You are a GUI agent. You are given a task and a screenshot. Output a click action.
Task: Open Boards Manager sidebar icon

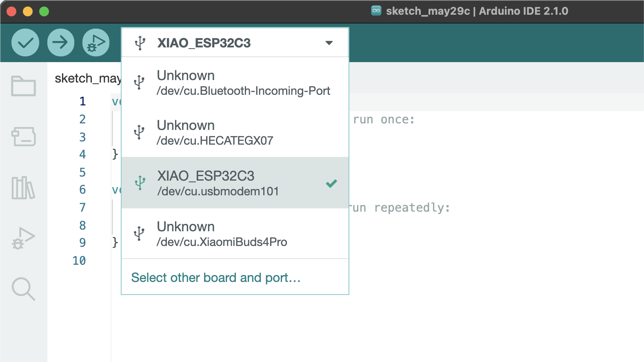23,136
